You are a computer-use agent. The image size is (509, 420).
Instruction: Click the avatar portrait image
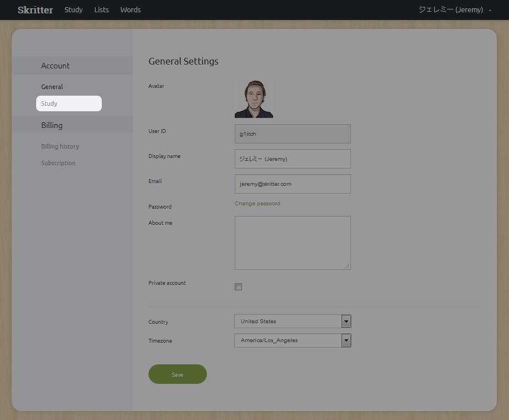point(254,98)
